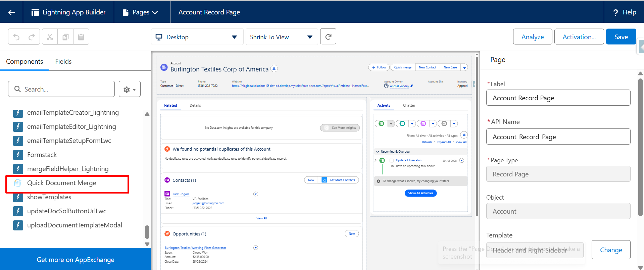Select the Formstack component icon
This screenshot has height=270, width=644.
pos(18,155)
